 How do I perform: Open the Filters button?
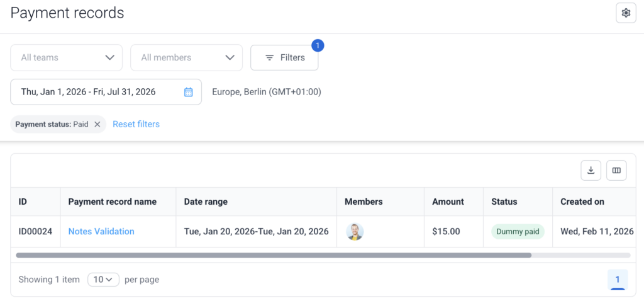click(x=284, y=57)
